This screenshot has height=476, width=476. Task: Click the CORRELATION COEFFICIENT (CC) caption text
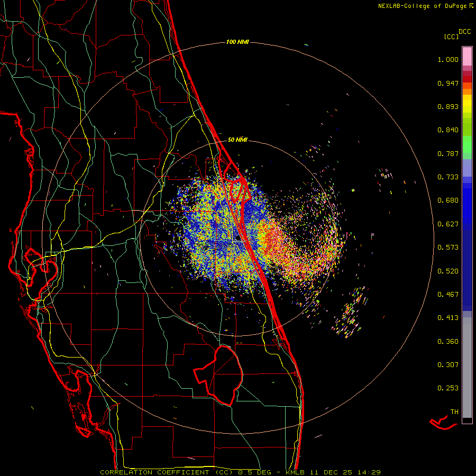[166, 472]
